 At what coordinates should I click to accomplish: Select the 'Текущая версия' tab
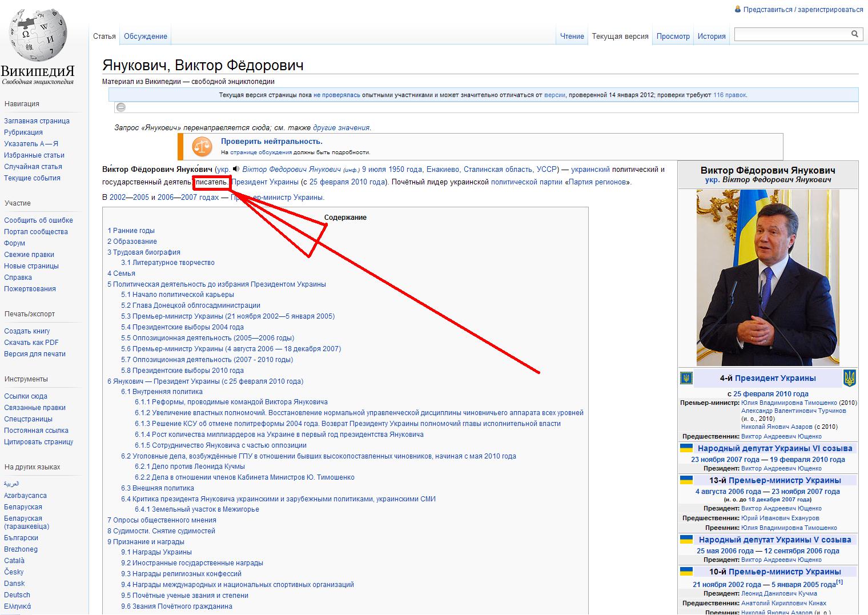620,36
